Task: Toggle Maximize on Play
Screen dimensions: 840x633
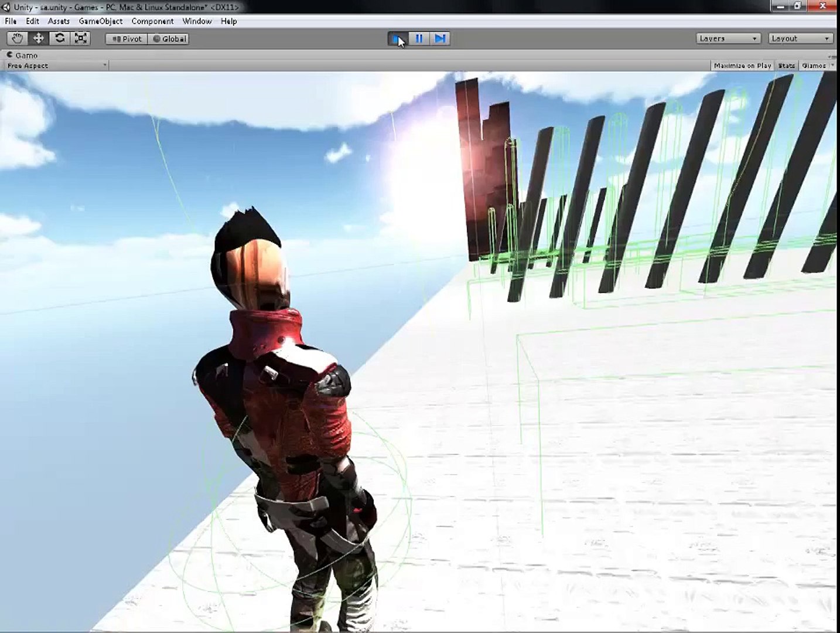Action: click(x=742, y=66)
